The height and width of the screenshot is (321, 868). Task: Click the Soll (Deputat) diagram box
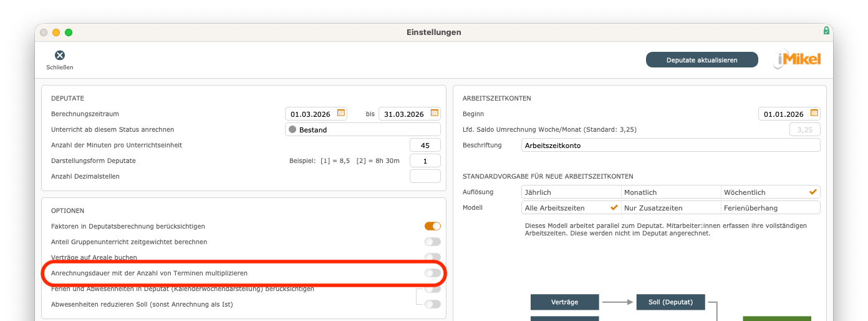click(671, 302)
